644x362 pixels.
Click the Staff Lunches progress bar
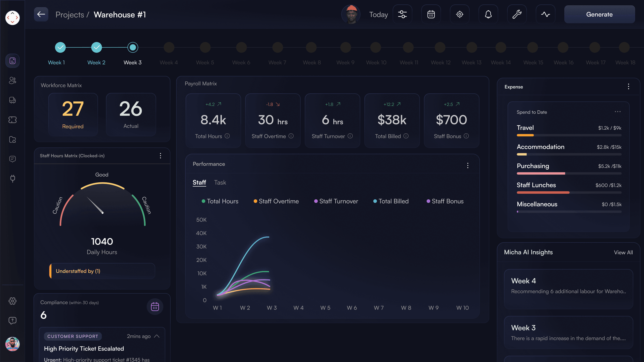569,193
